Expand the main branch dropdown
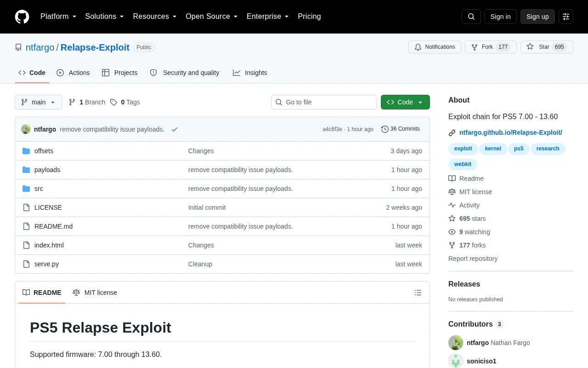The image size is (588, 368). coord(39,102)
